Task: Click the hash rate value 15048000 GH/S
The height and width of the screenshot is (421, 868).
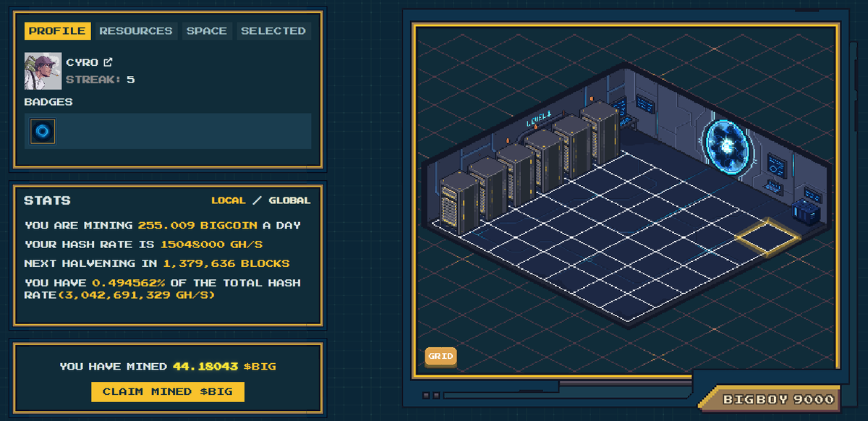Action: click(211, 244)
